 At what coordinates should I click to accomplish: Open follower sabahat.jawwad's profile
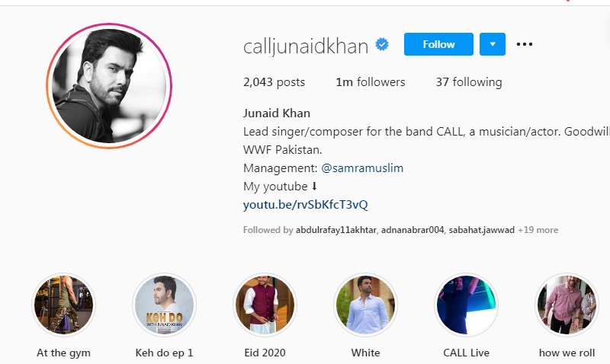[x=482, y=230]
